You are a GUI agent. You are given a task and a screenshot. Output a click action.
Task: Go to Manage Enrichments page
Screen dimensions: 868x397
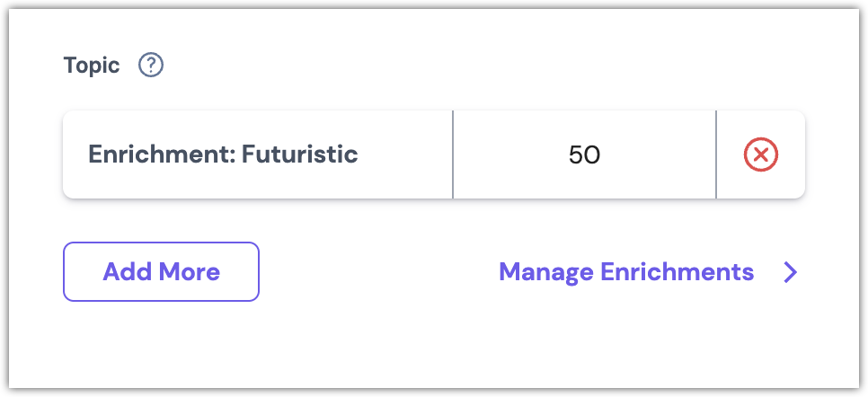pyautogui.click(x=626, y=272)
